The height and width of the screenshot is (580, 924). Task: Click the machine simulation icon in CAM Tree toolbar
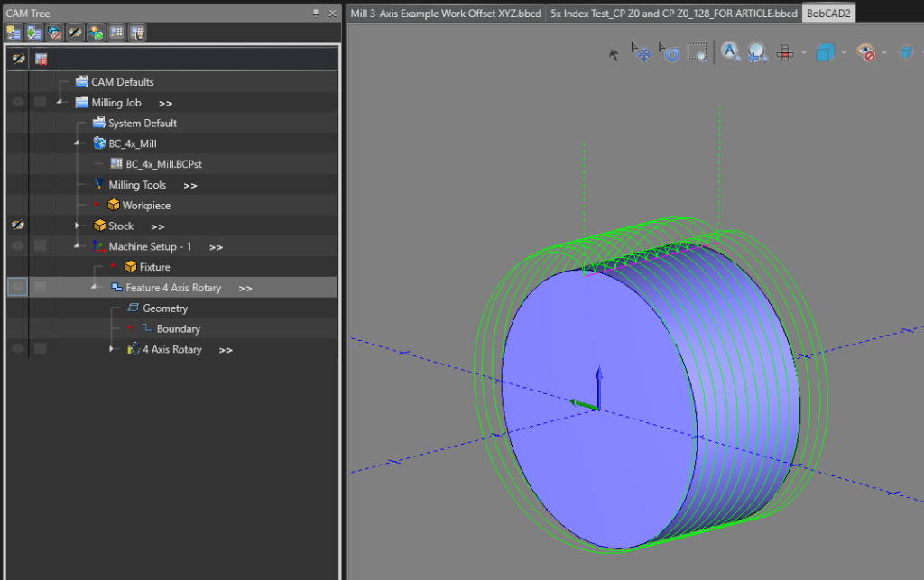(95, 32)
